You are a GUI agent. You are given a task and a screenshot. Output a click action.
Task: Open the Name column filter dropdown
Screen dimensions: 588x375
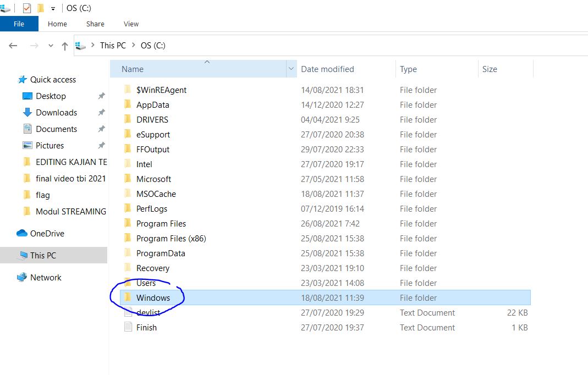(292, 68)
